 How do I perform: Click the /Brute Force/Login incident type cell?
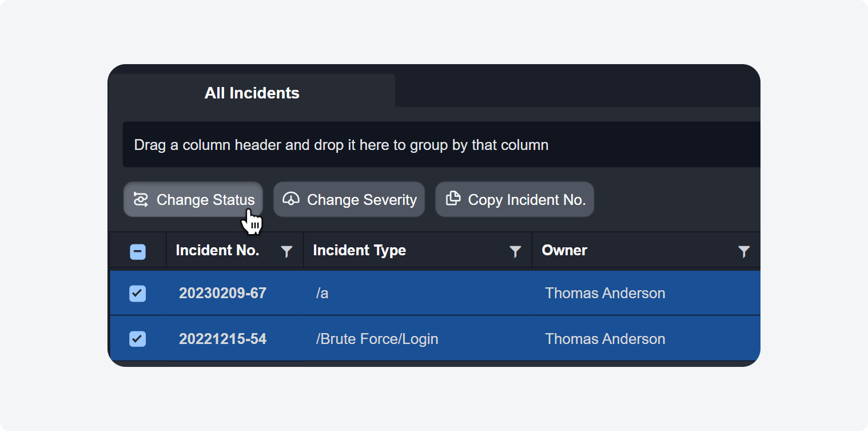click(x=377, y=339)
